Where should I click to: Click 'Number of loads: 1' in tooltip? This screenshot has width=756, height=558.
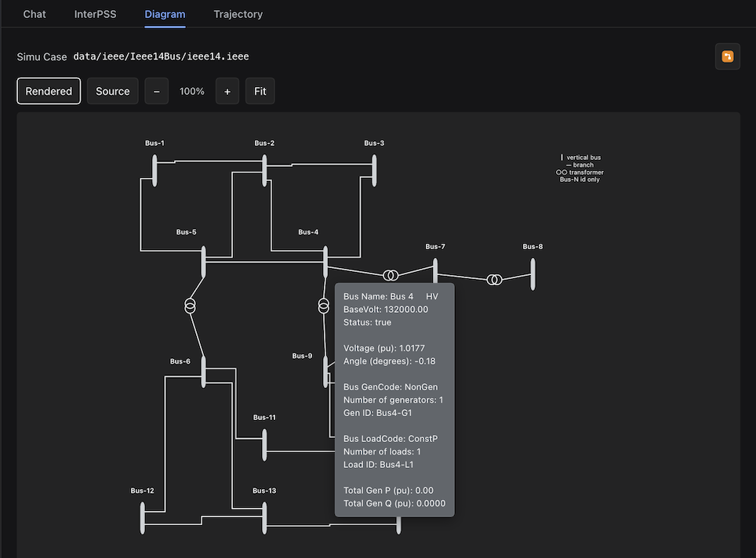[x=382, y=451]
